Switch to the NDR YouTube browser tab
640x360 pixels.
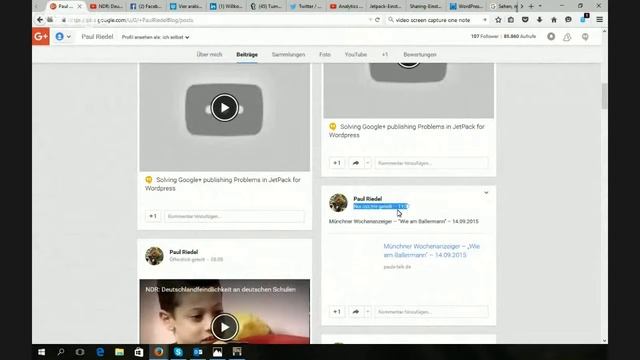coord(106,6)
